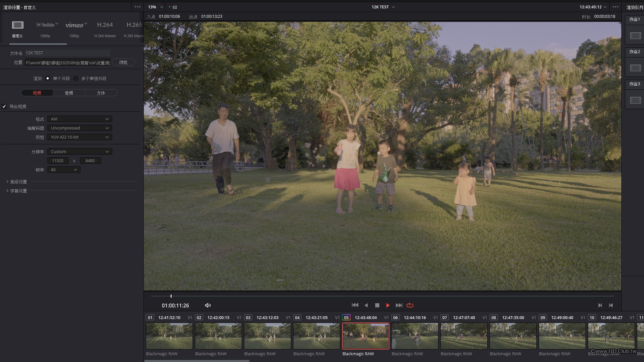Select the 多个单独片段 individual clips radio button

click(x=76, y=78)
